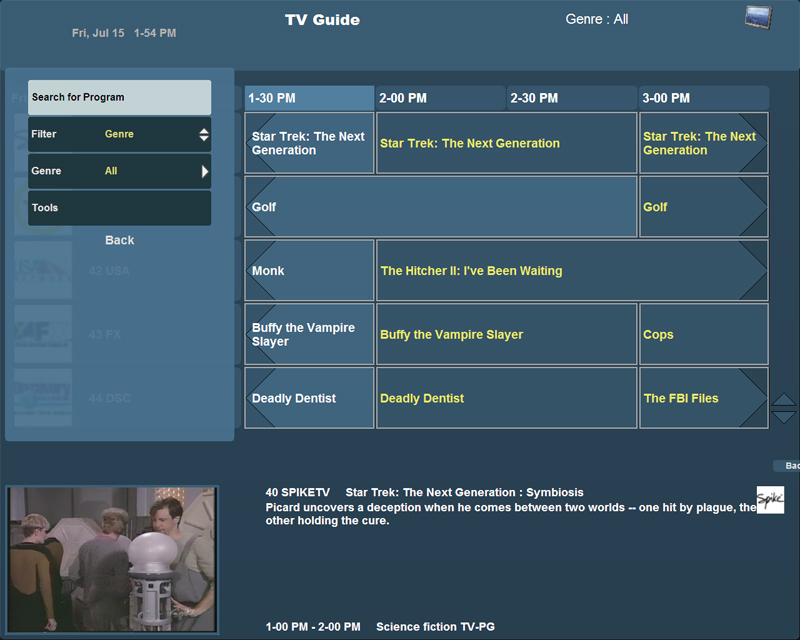
Task: Click the TV screen icon at top right
Action: tap(759, 18)
